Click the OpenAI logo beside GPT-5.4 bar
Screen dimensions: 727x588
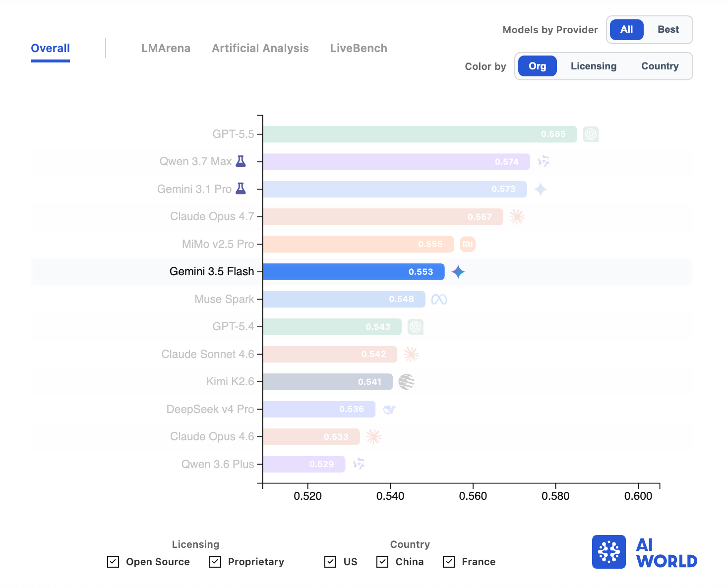(416, 327)
